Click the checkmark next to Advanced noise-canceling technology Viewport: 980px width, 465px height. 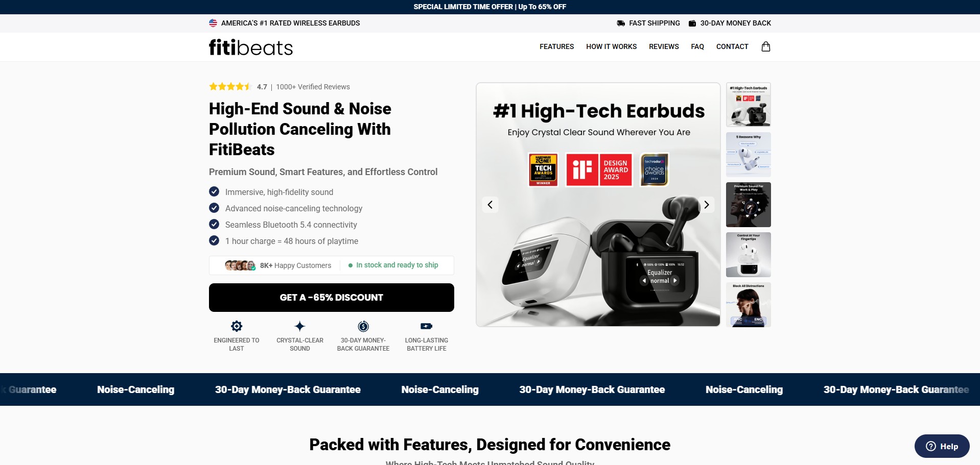click(x=214, y=208)
